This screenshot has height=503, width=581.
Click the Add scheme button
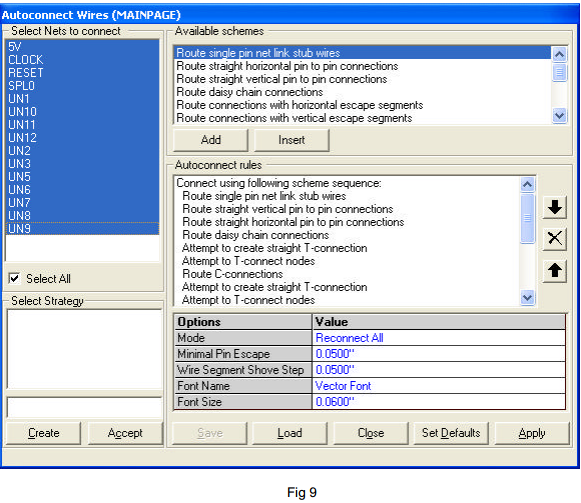click(210, 140)
